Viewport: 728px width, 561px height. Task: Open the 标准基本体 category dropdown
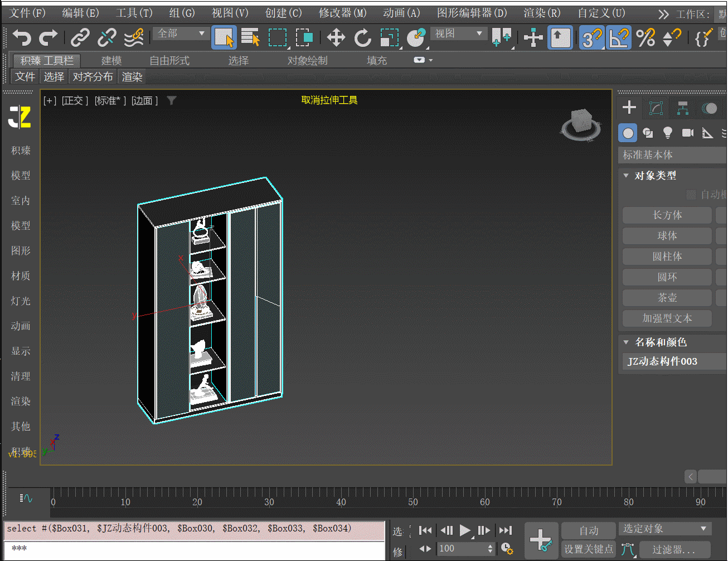(x=673, y=155)
